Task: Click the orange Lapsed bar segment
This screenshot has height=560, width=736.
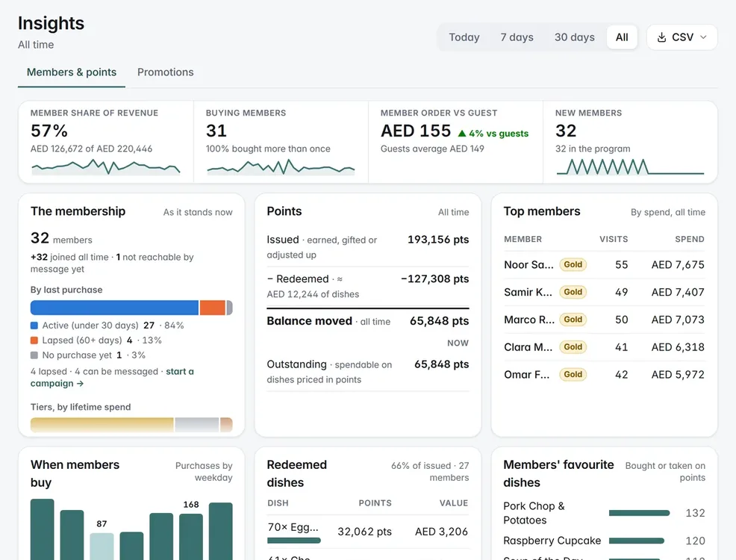Action: click(213, 308)
